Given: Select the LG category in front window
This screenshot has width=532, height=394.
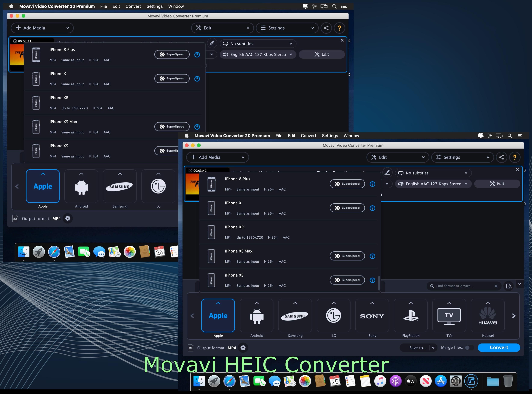Looking at the screenshot, I should [x=334, y=315].
